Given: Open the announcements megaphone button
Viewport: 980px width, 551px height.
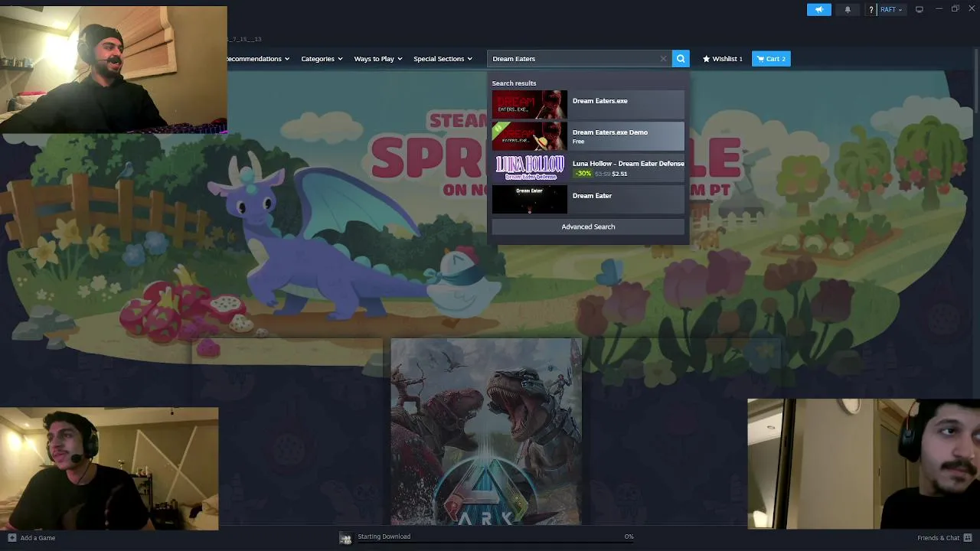Looking at the screenshot, I should (x=818, y=9).
